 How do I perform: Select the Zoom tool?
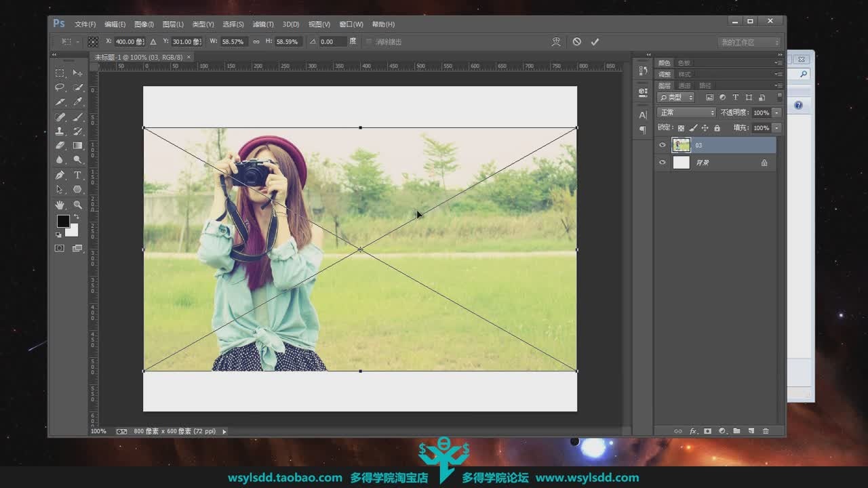coord(77,205)
